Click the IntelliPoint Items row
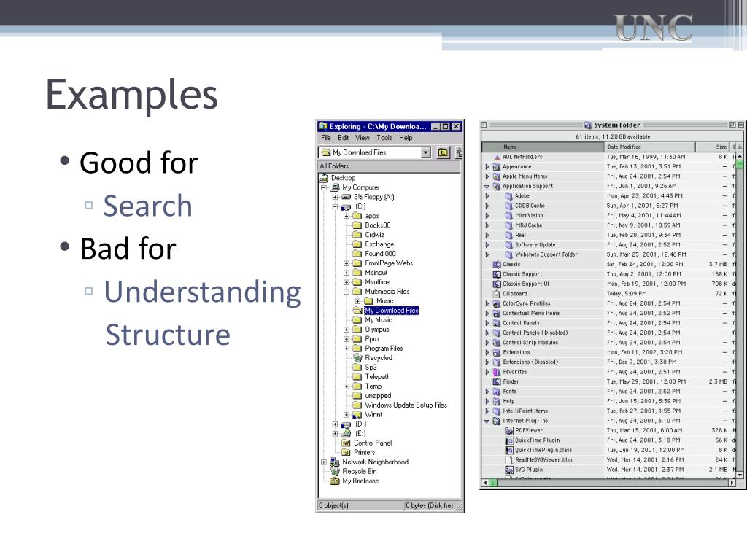The image size is (747, 560). click(x=608, y=411)
